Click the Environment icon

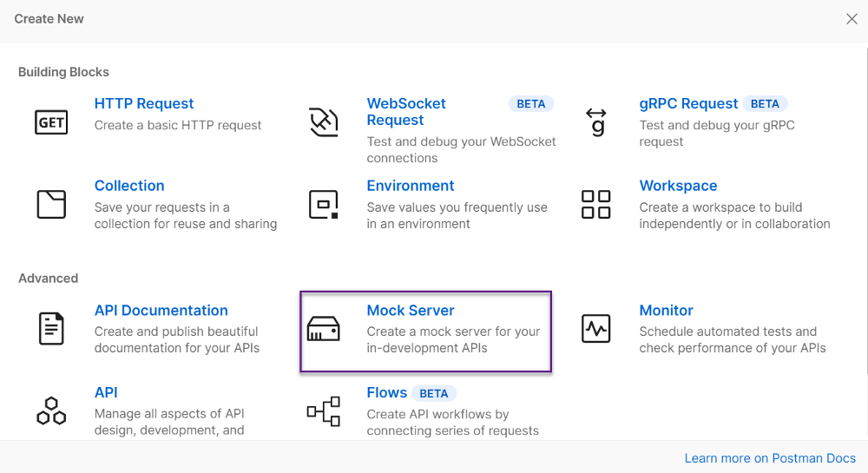click(x=324, y=205)
